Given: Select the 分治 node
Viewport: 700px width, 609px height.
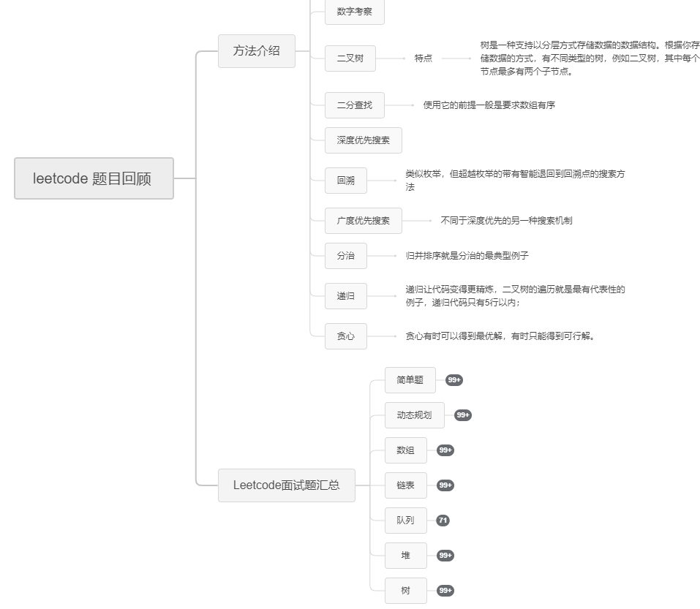Looking at the screenshot, I should pyautogui.click(x=346, y=256).
